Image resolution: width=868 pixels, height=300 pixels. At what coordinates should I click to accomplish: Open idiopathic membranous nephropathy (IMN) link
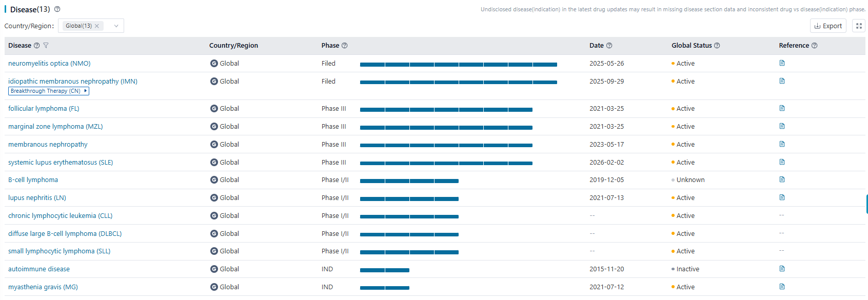point(73,82)
